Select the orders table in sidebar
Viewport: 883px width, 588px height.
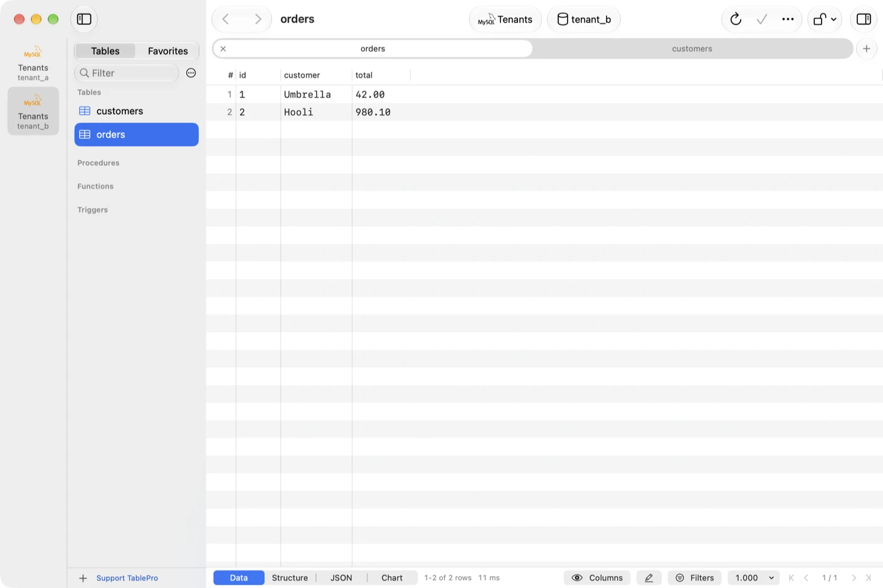[x=137, y=135]
